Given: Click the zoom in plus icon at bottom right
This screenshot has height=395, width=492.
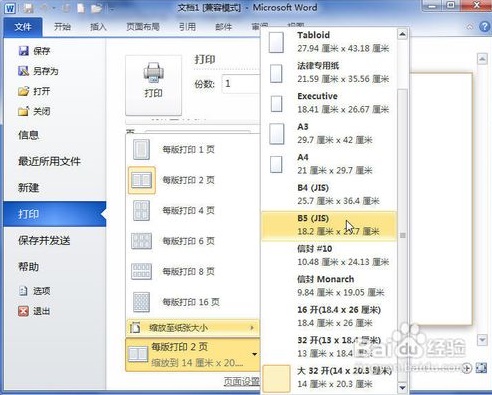Looking at the screenshot, I should [x=467, y=368].
